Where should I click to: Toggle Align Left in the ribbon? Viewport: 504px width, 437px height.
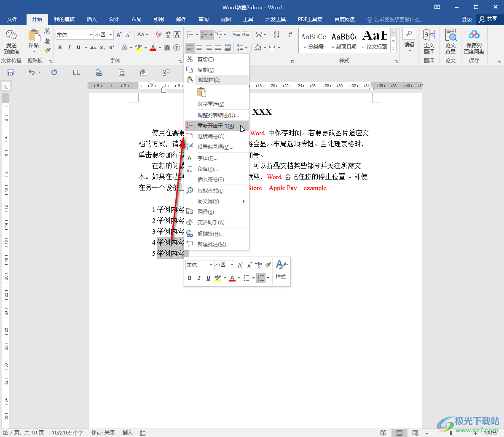click(x=190, y=48)
